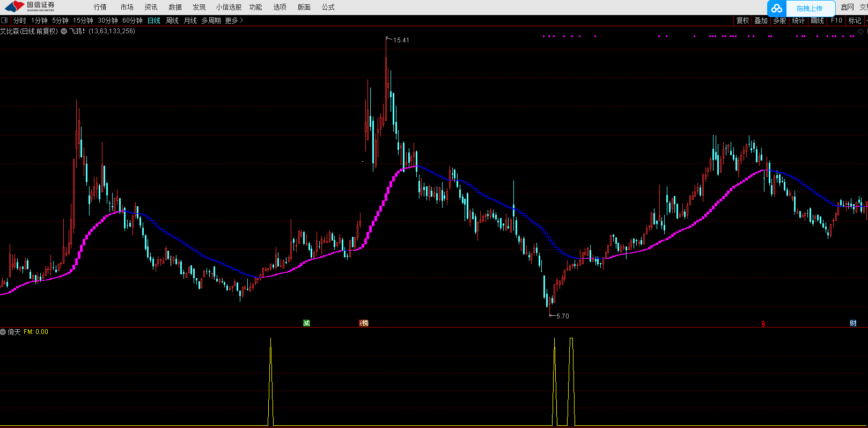Click the 叠加 overlay button
This screenshot has width=868, height=428.
761,20
